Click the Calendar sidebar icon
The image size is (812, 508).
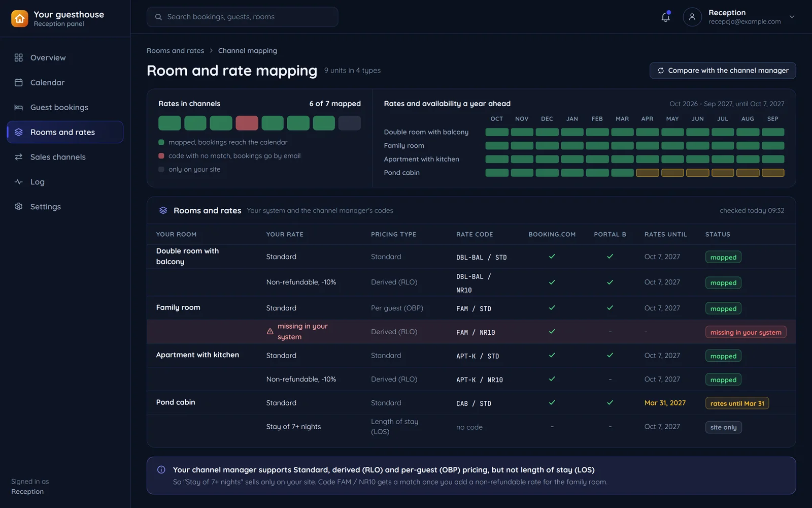point(19,82)
